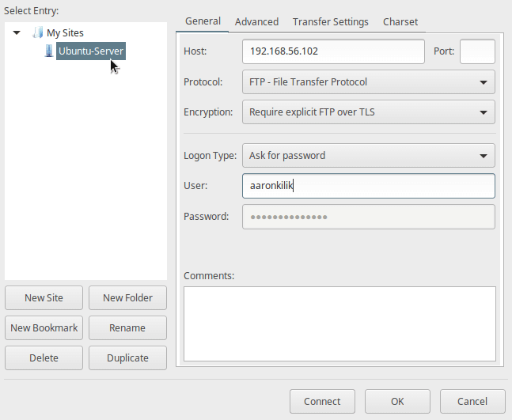The width and height of the screenshot is (512, 420).
Task: Open the Logon Type dropdown
Action: [x=368, y=156]
